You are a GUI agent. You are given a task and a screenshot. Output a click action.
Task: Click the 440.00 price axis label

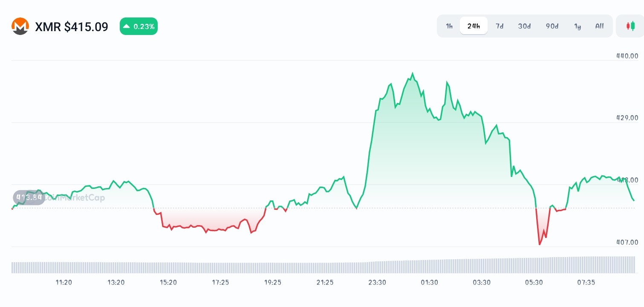pyautogui.click(x=627, y=56)
